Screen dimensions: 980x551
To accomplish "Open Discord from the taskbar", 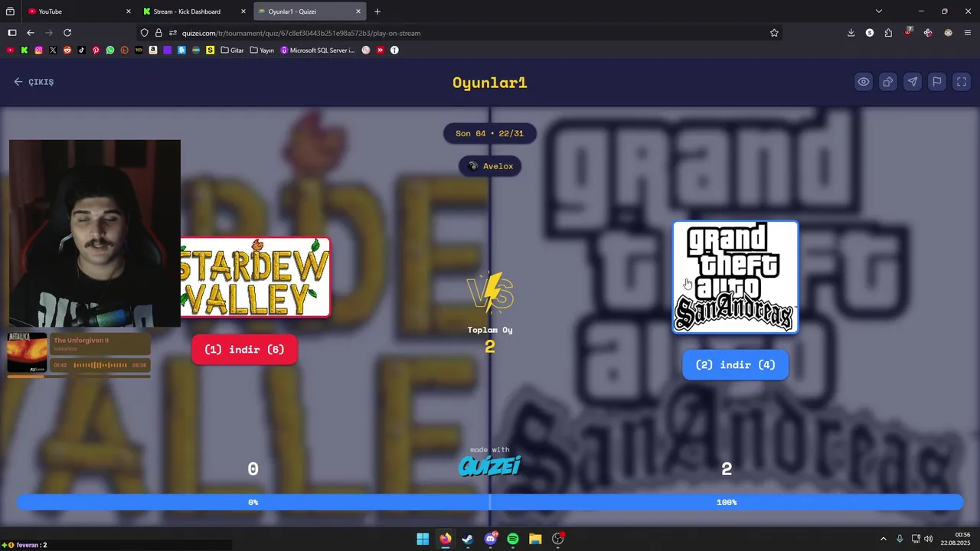I will [x=491, y=539].
